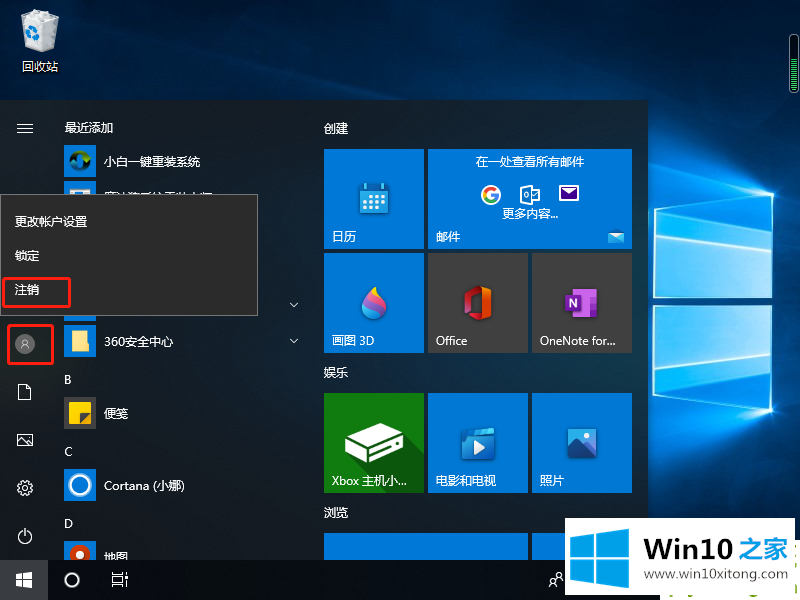Click the Cortana circle on taskbar
This screenshot has height=600, width=800.
(72, 580)
